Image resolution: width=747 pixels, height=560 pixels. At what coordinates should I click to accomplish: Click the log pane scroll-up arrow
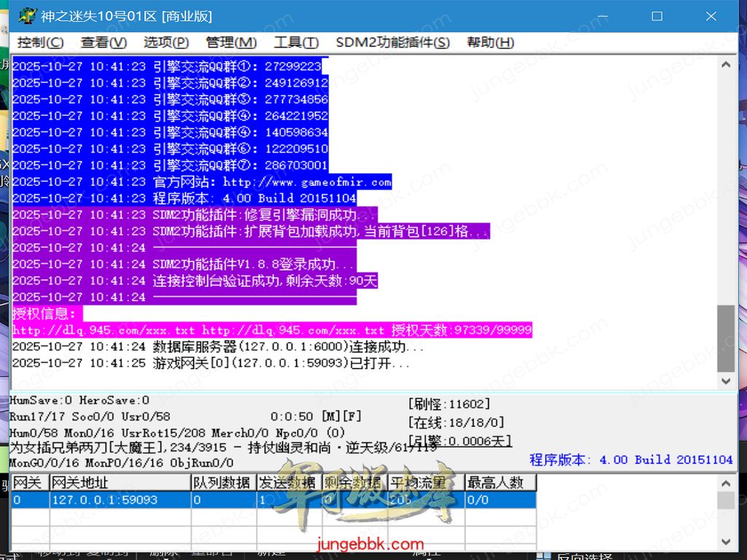(726, 64)
